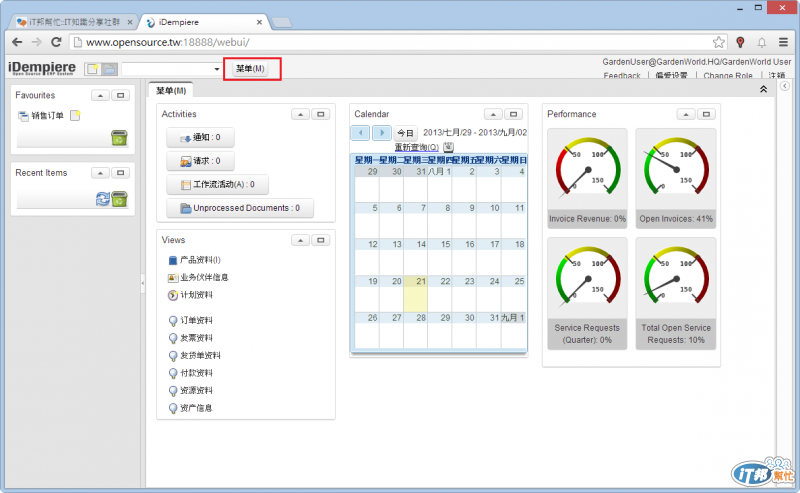Image resolution: width=800 pixels, height=493 pixels.
Task: Maximize the Activities panel
Action: coord(320,114)
